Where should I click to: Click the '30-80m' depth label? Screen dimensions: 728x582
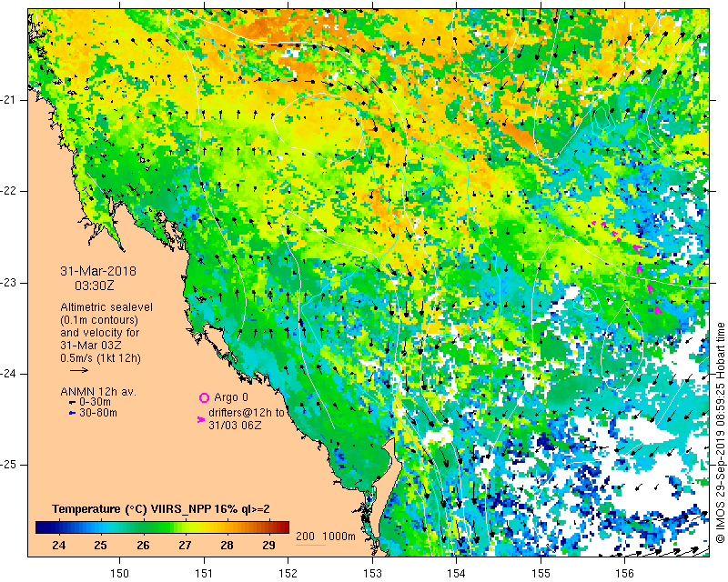98,413
